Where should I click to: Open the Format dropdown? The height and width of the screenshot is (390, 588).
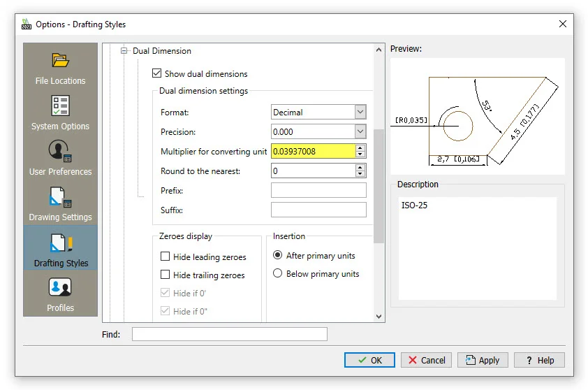coord(360,112)
